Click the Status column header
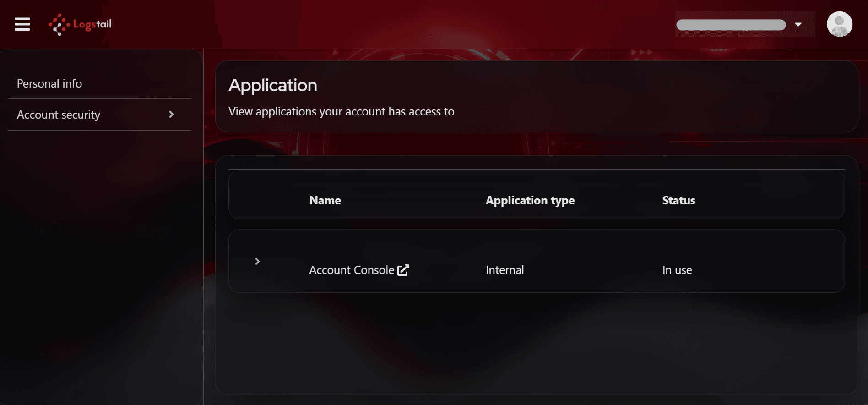 pyautogui.click(x=678, y=201)
